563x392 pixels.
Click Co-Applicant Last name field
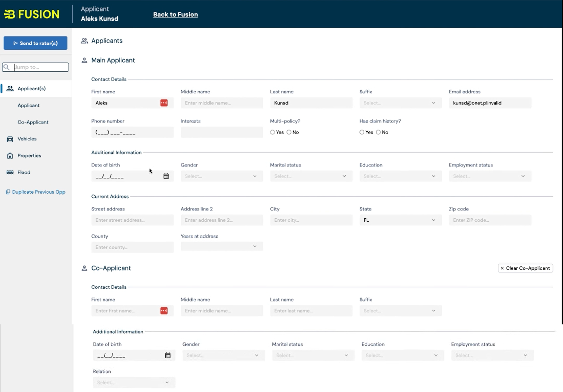(x=311, y=311)
